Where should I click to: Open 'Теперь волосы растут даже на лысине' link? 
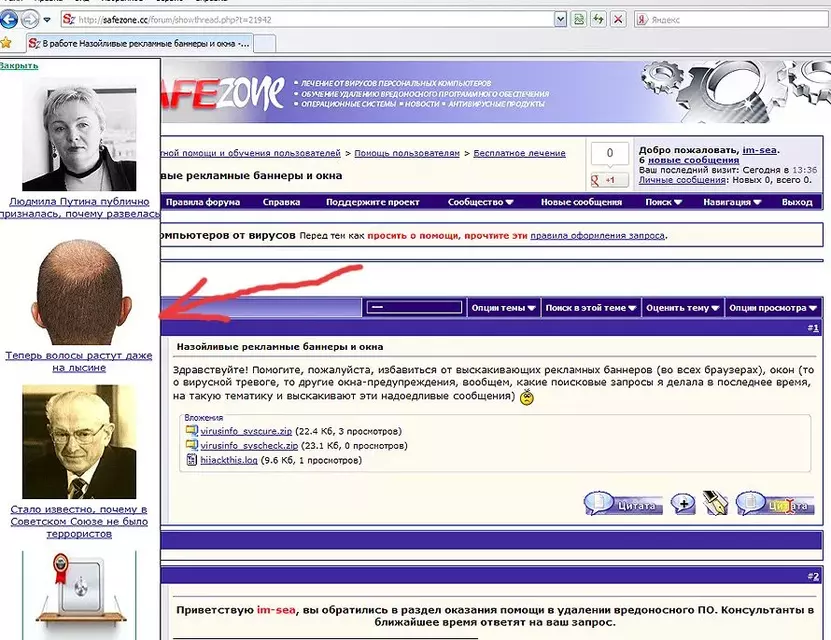coord(79,361)
